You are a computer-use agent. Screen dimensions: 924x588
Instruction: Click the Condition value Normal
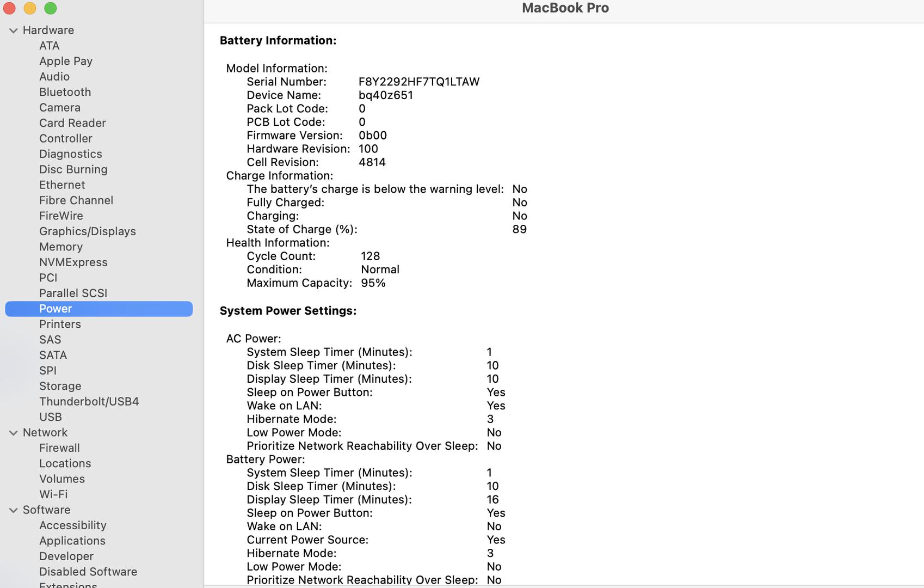pos(380,269)
